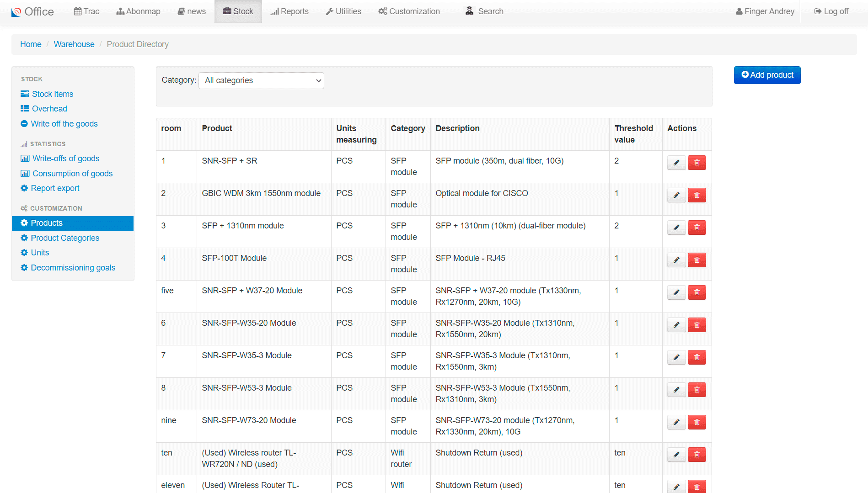Log off from the account
Image resolution: width=868 pixels, height=493 pixels.
[831, 11]
